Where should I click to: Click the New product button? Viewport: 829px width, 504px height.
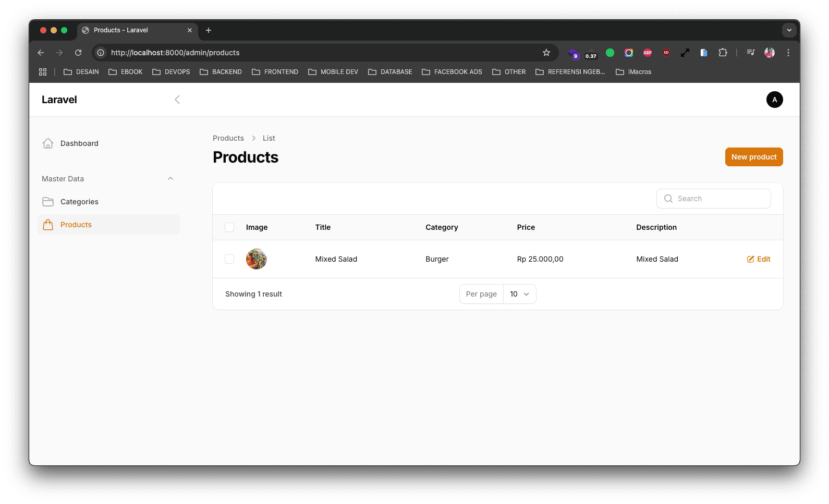point(753,157)
